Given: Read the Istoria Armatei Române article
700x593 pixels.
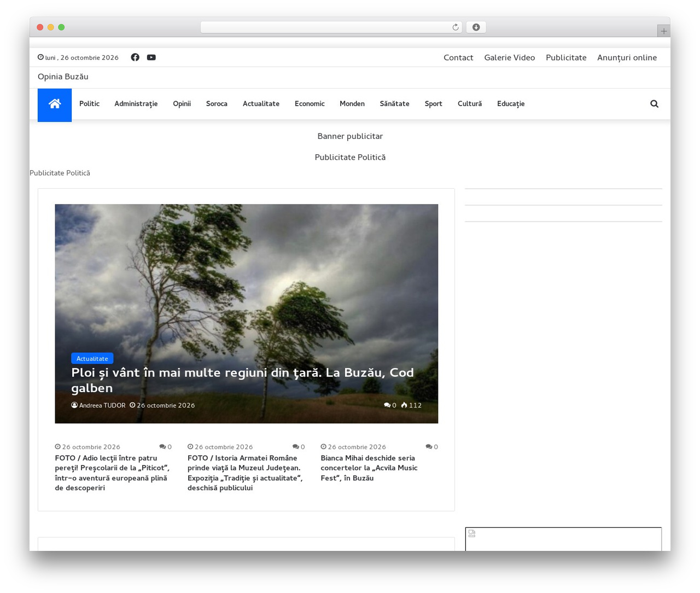Looking at the screenshot, I should [x=245, y=473].
